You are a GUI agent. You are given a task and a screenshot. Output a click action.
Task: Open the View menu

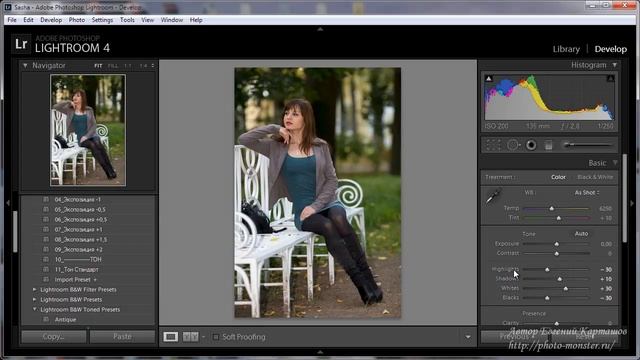pos(147,20)
